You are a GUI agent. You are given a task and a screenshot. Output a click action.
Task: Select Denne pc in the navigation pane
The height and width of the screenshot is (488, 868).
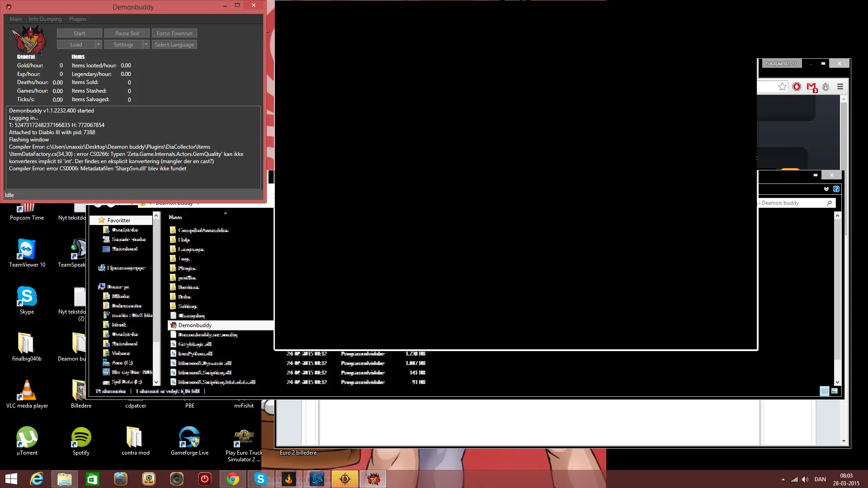[118, 287]
